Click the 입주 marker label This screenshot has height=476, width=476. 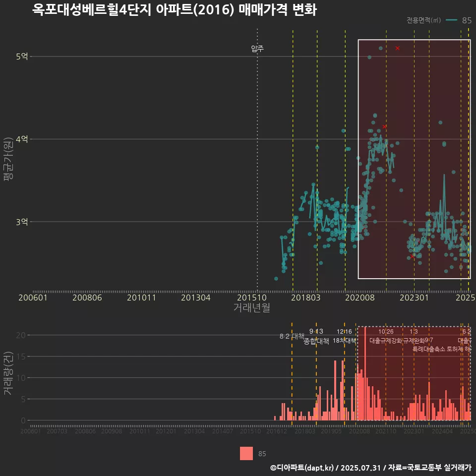pyautogui.click(x=257, y=48)
